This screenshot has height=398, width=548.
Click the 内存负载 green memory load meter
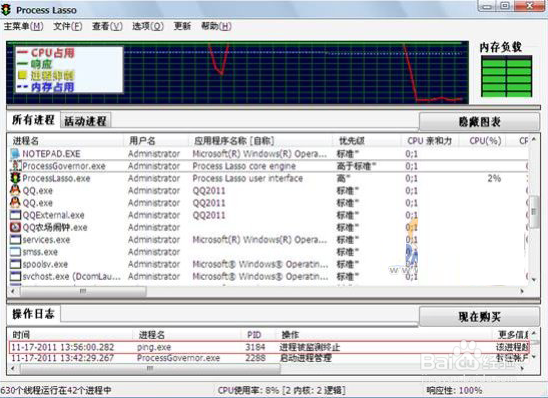pyautogui.click(x=506, y=76)
